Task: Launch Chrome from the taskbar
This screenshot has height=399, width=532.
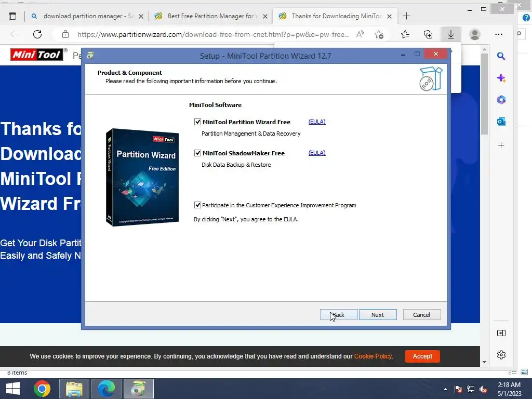Action: [42, 389]
